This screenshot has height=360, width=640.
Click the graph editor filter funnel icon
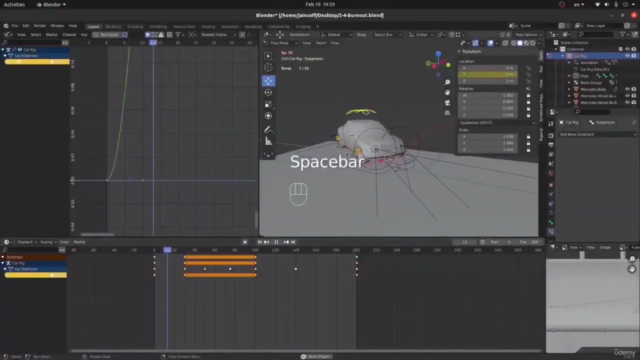pos(178,35)
